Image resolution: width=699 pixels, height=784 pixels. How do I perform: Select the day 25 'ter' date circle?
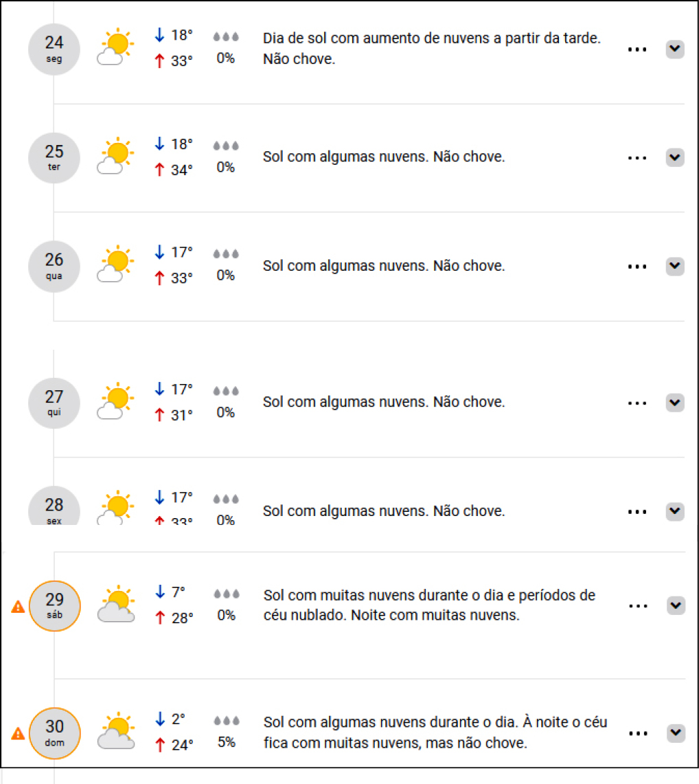click(54, 157)
